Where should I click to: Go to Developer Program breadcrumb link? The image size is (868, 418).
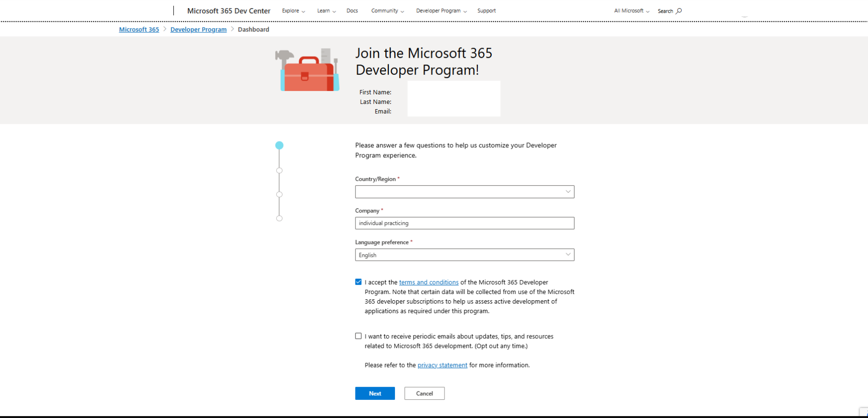[199, 30]
